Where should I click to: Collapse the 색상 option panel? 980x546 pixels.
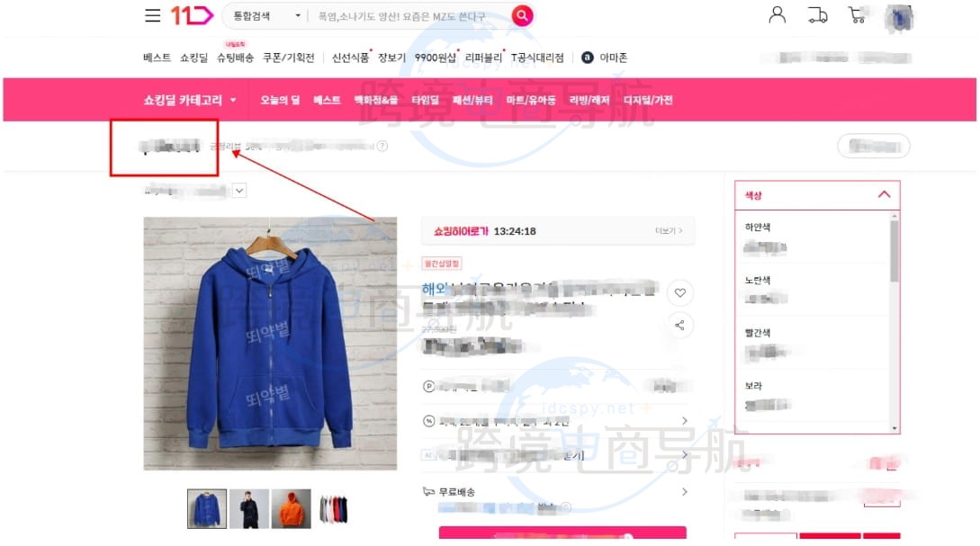coord(884,195)
